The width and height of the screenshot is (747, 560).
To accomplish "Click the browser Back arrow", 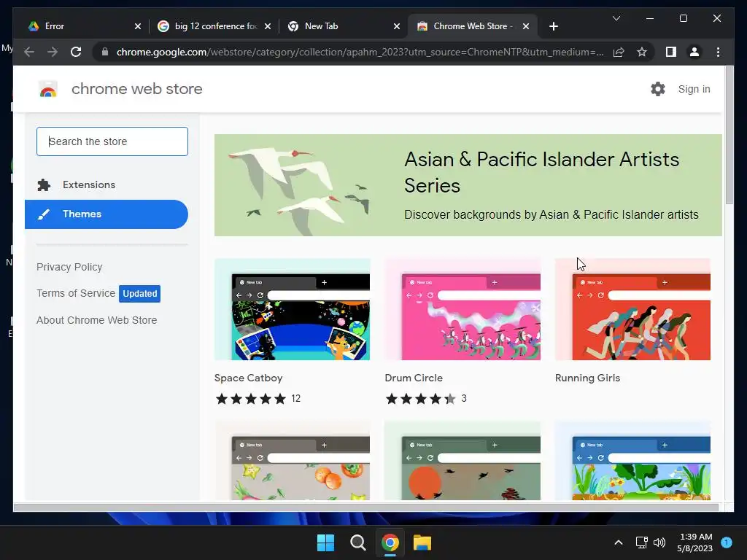I will pos(29,52).
